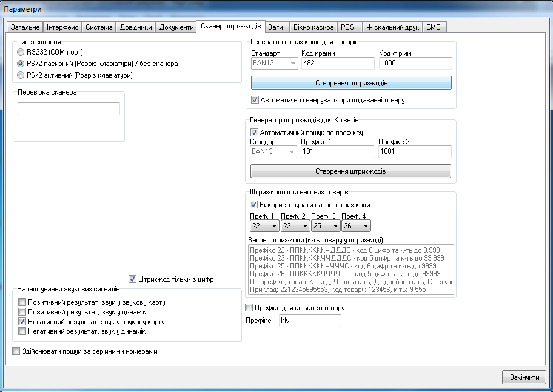Screen dimensions: 553x392
Task: Click Створення штрих-кодів button for Товарів
Action: coord(351,82)
